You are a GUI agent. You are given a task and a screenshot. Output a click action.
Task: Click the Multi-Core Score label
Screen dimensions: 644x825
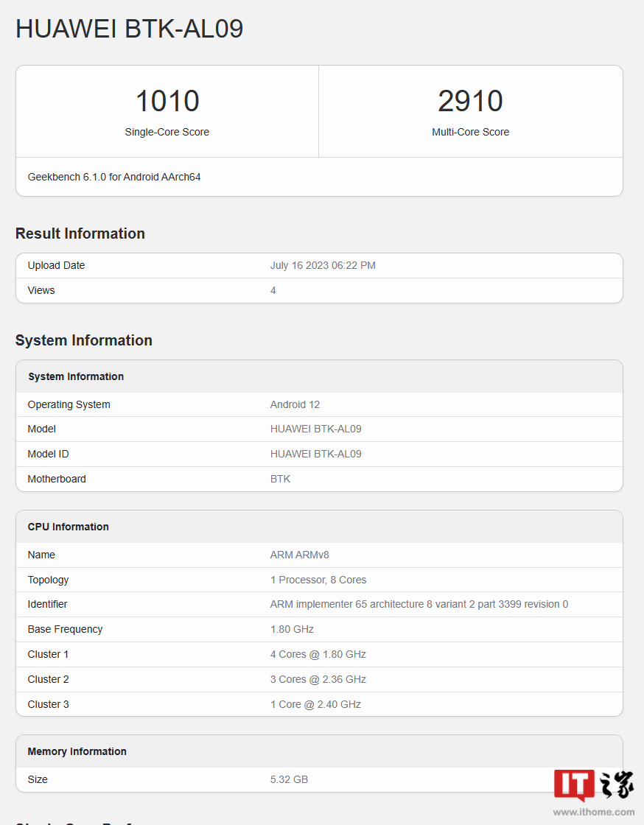(x=470, y=133)
